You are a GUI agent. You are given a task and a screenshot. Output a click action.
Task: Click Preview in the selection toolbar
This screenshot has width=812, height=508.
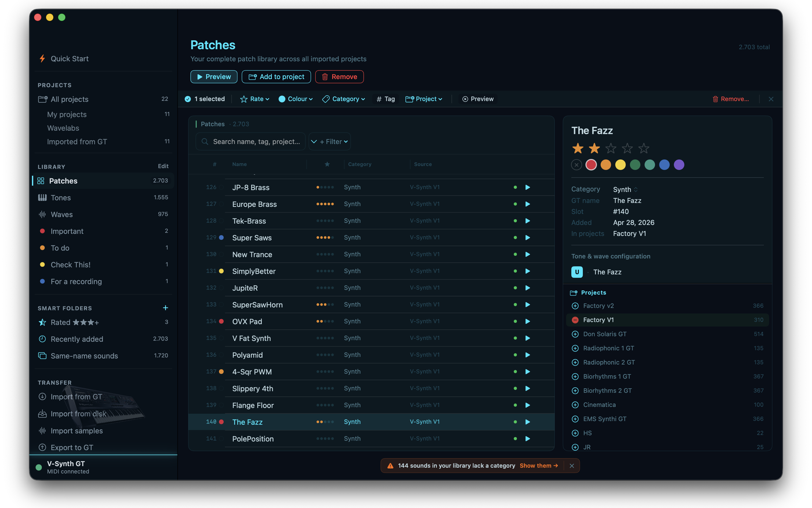tap(478, 99)
